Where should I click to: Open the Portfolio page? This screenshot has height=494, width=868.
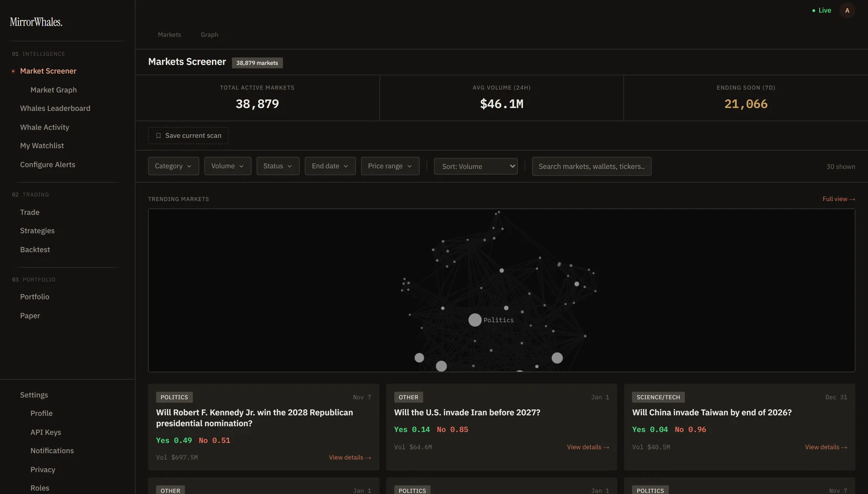coord(35,297)
